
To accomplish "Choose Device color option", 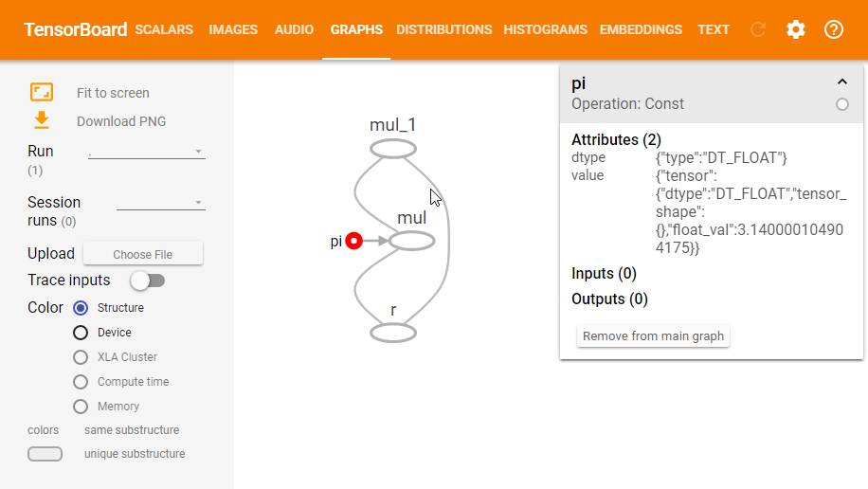I will pos(81,333).
